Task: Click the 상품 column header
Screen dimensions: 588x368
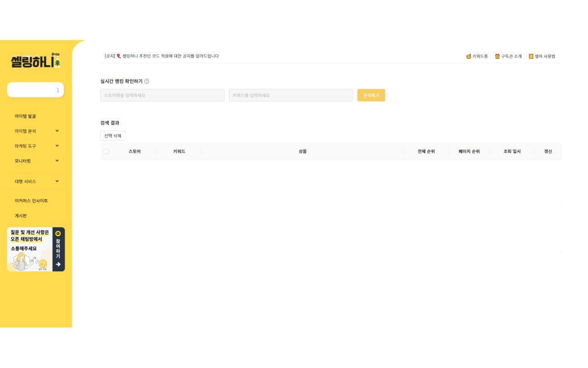Action: (x=302, y=151)
